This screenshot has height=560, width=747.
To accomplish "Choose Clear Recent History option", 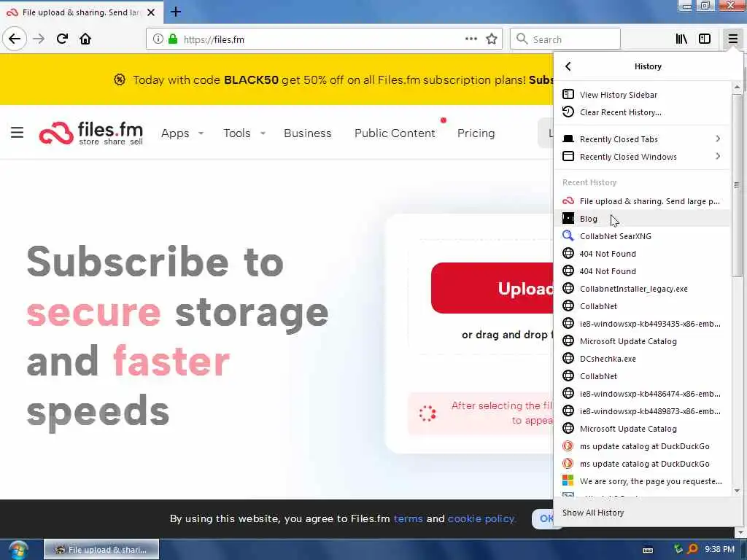I will coord(642,112).
